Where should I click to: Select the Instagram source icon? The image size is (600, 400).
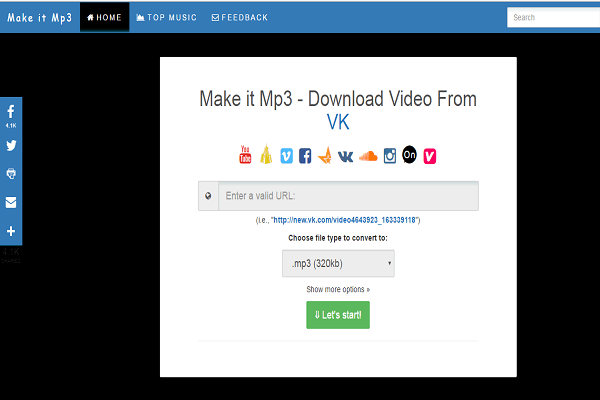pos(390,156)
